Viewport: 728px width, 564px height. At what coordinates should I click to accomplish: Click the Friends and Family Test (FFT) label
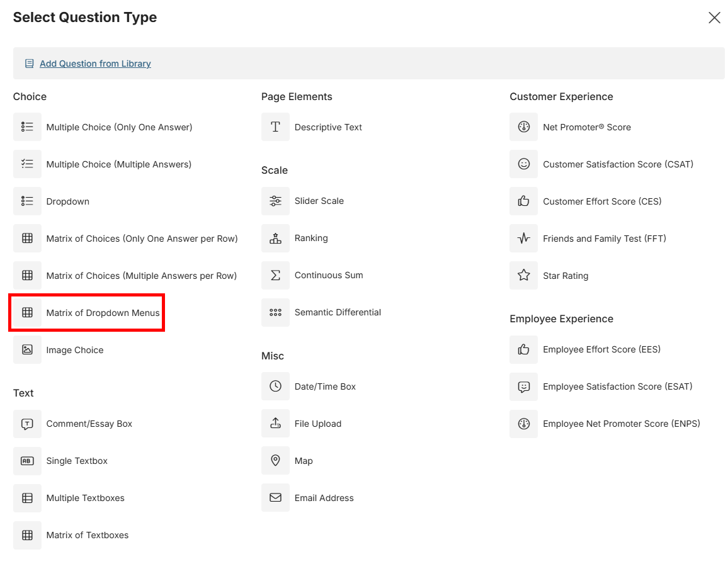coord(605,239)
